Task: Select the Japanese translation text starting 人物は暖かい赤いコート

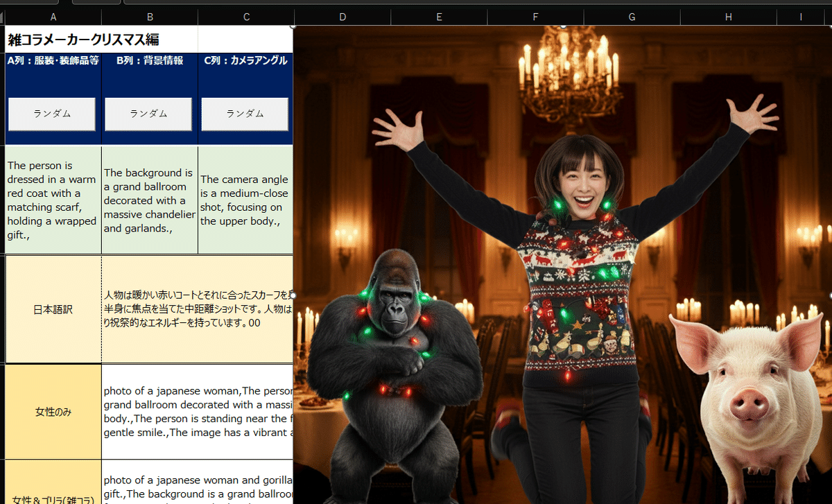Action: (198, 309)
